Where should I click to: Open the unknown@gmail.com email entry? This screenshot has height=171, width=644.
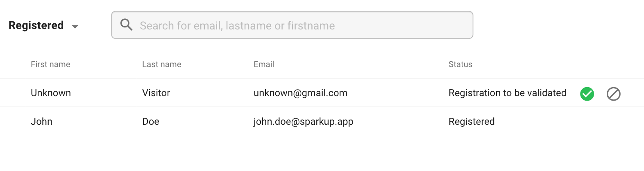click(x=300, y=93)
